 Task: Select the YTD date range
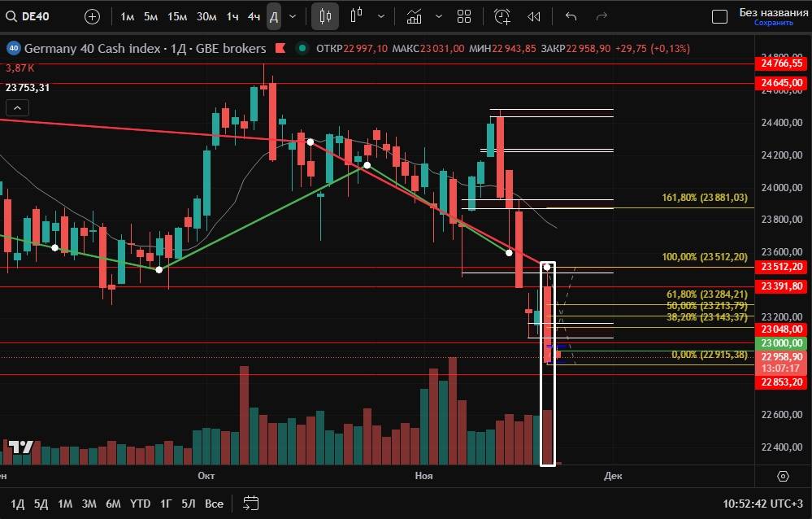coord(140,504)
